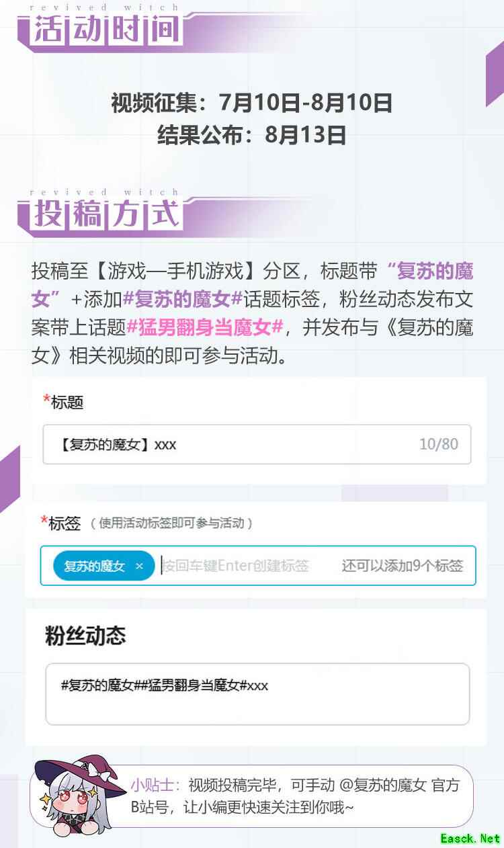Click inside the 粉丝动态 text area
Image resolution: width=504 pixels, height=848 pixels.
(257, 694)
